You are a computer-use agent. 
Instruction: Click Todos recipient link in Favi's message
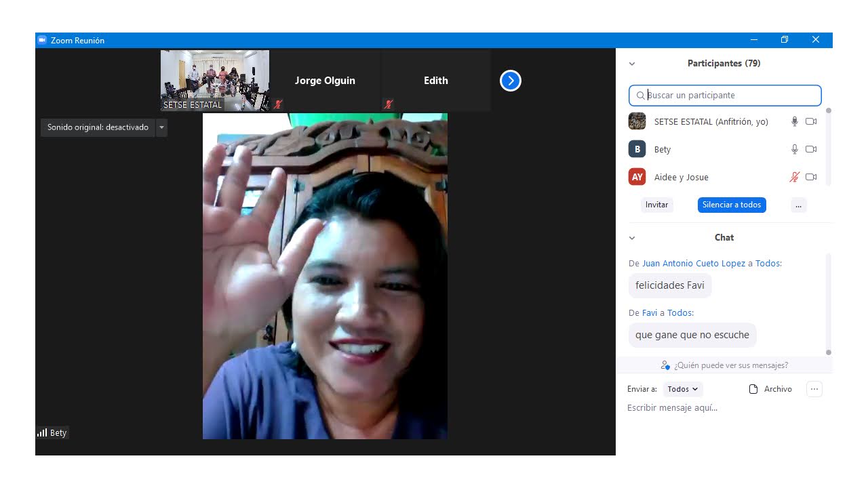point(680,313)
